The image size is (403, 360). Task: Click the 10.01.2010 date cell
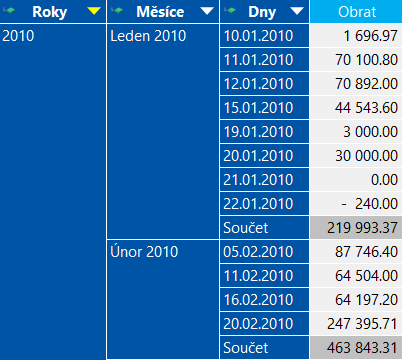click(x=264, y=36)
